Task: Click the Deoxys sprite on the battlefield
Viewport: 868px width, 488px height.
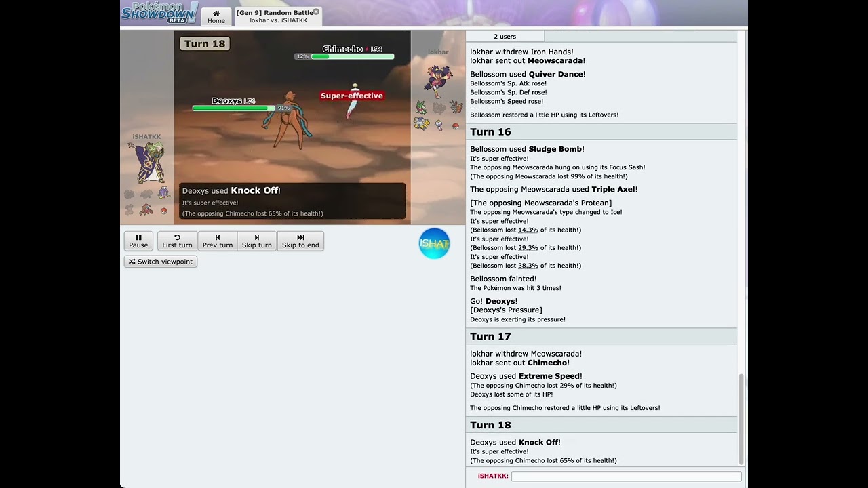Action: coord(288,121)
